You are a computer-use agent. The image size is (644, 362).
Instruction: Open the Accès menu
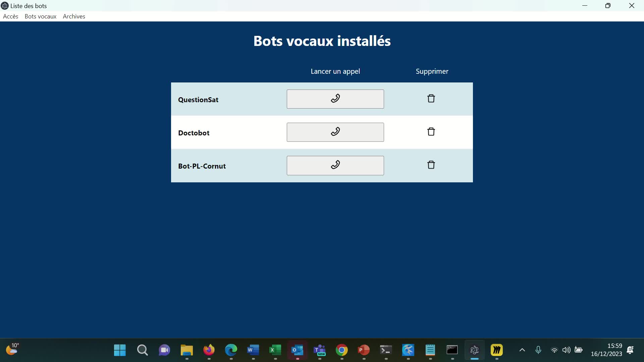pos(11,16)
